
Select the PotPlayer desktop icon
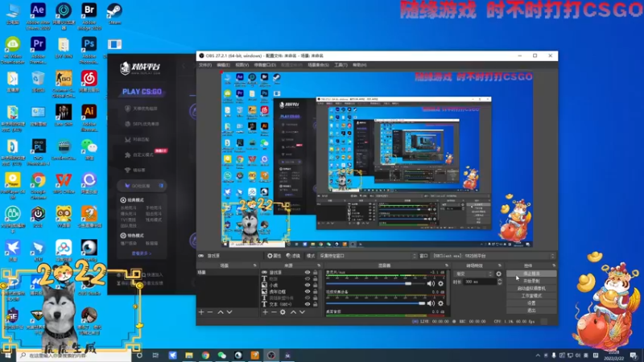click(x=13, y=186)
